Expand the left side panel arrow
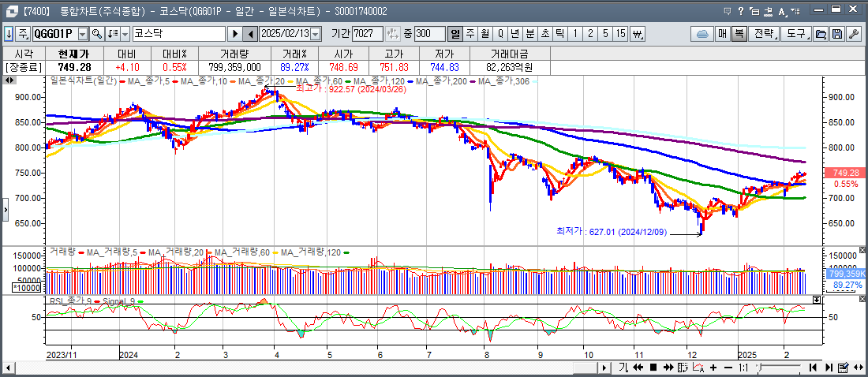This screenshot has height=377, width=868. 6,210
